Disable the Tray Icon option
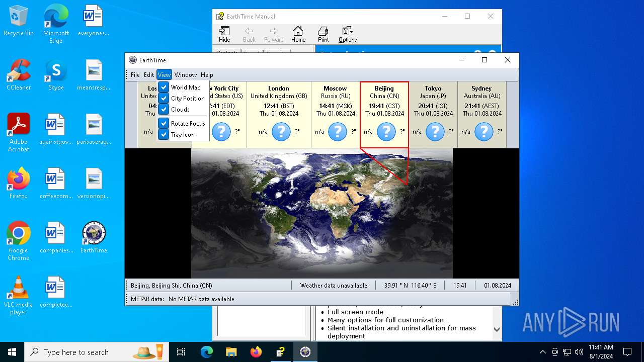The image size is (644, 362). [183, 134]
